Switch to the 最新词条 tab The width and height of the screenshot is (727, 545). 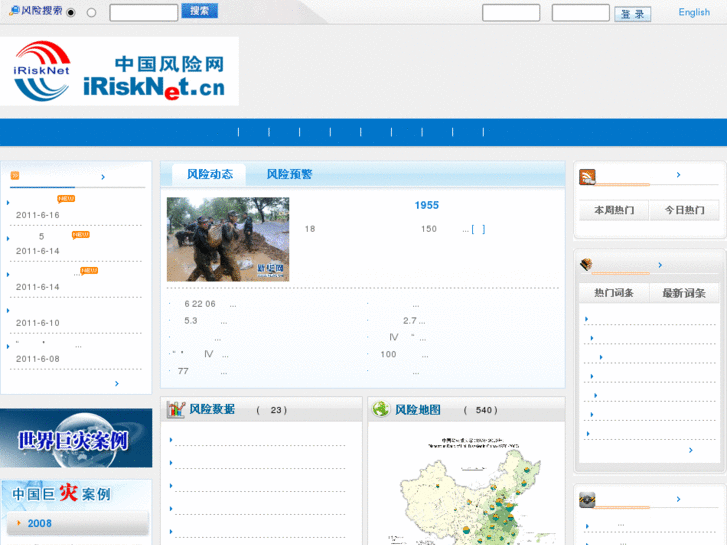pos(684,293)
